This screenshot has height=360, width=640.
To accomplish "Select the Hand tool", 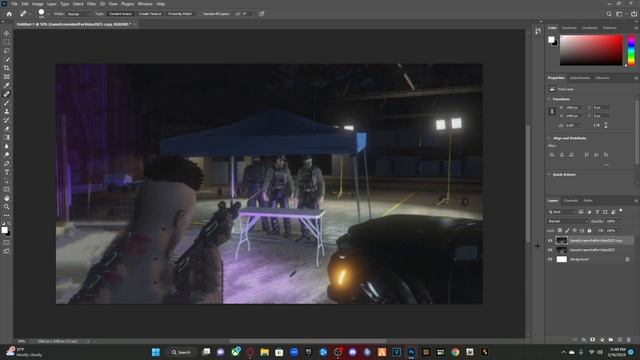I will pyautogui.click(x=7, y=198).
